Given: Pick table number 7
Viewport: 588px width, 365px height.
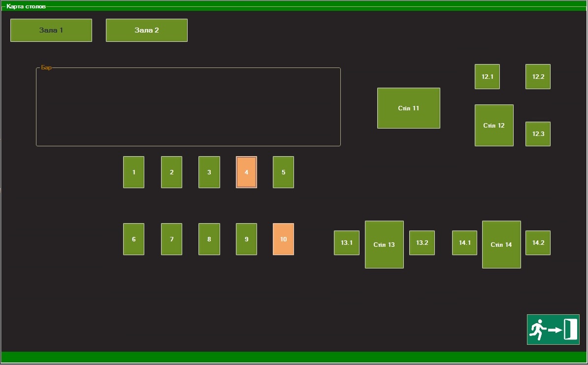Looking at the screenshot, I should click(171, 239).
